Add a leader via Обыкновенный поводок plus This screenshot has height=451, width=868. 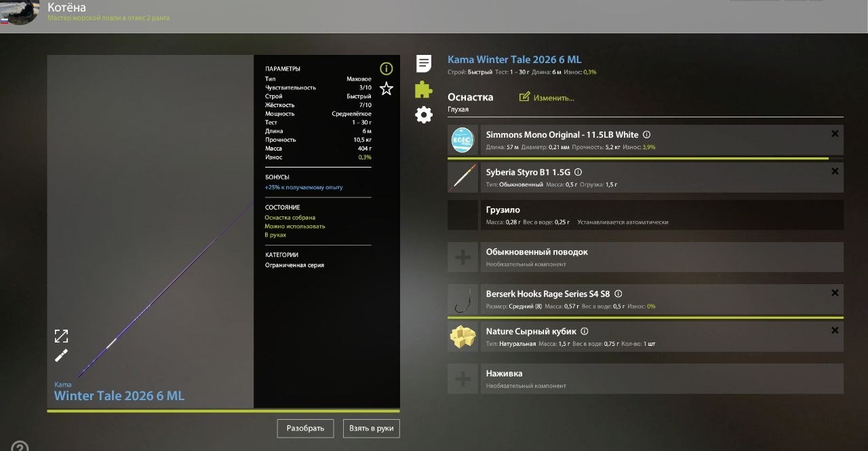(x=462, y=257)
